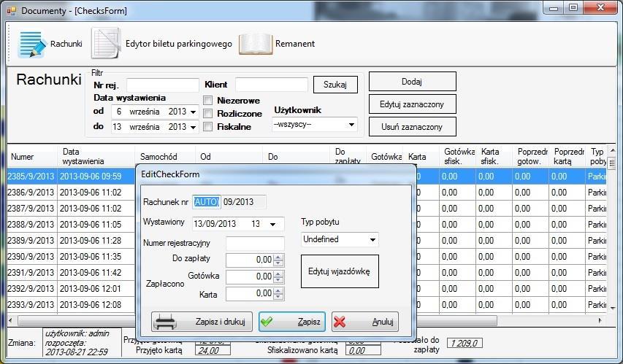Open the Wystawiony date dropdown arrow
The image size is (623, 364).
[x=273, y=224]
